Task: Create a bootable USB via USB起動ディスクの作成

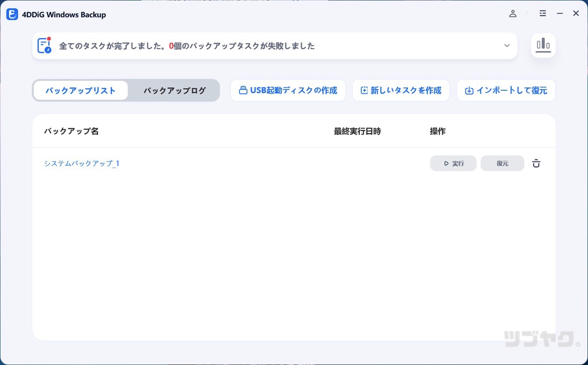Action: [288, 90]
